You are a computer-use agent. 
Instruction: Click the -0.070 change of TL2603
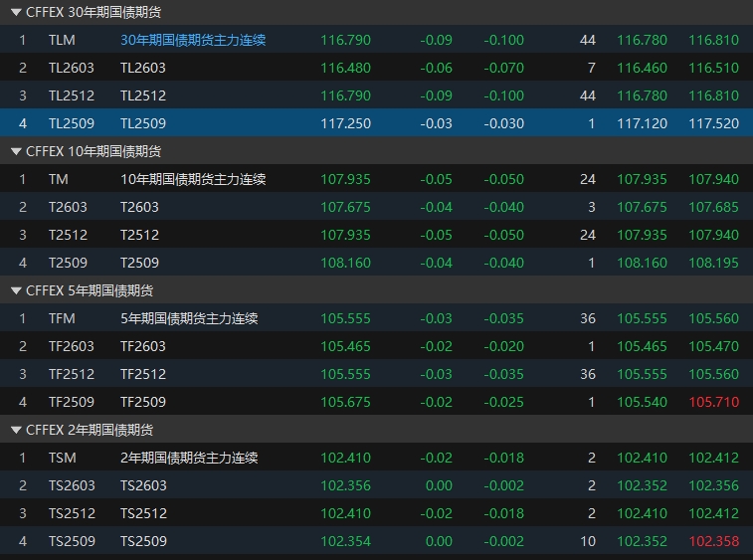pos(503,68)
